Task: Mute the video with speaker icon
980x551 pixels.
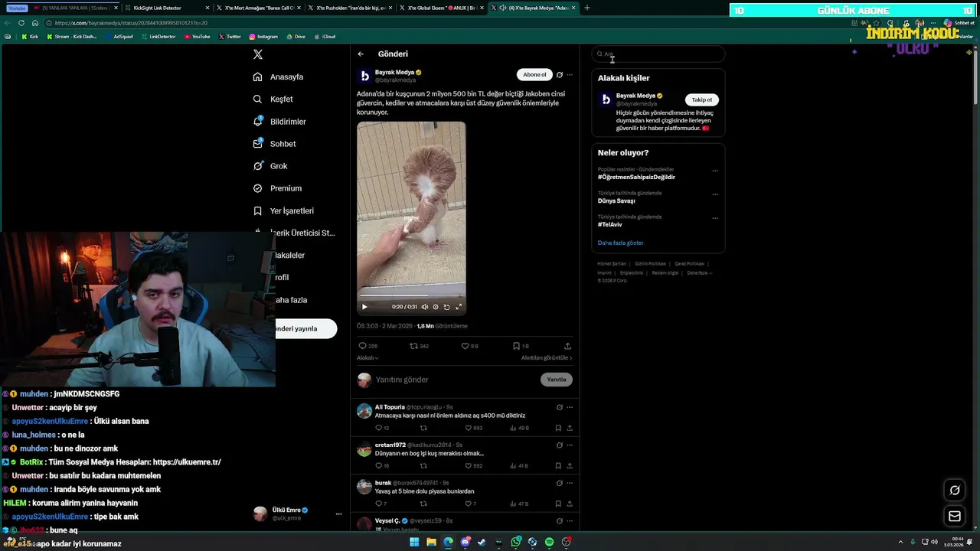Action: pos(425,307)
